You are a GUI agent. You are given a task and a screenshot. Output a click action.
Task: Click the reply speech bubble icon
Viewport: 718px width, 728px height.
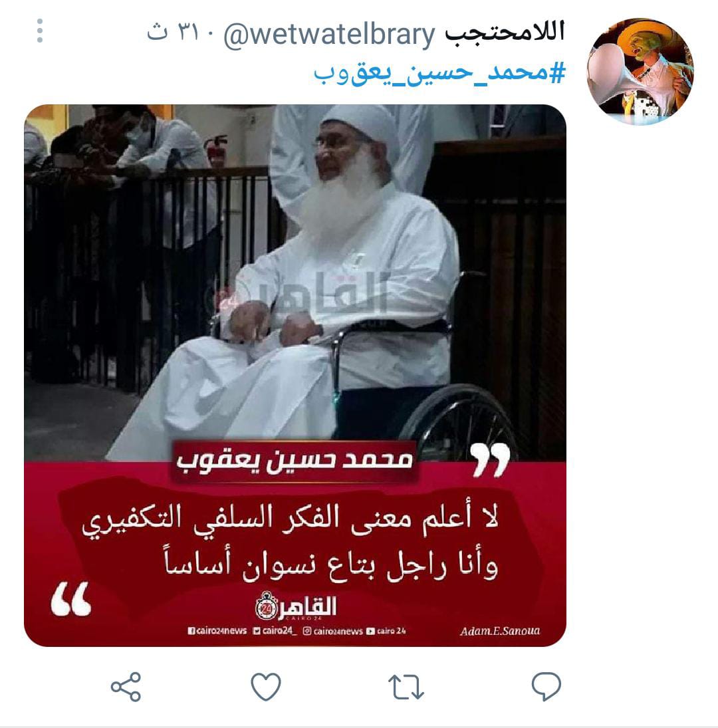point(546,686)
